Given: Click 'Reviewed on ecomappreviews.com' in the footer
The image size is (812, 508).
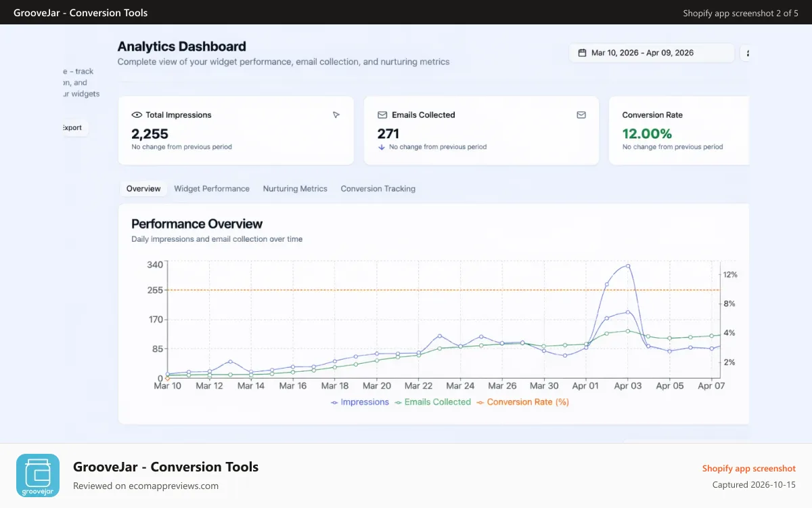Looking at the screenshot, I should pos(145,486).
